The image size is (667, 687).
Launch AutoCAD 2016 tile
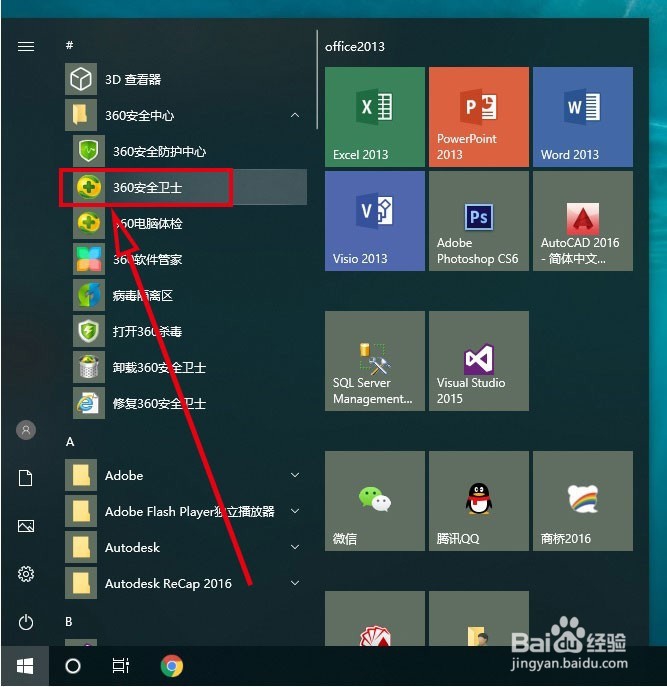click(x=582, y=221)
